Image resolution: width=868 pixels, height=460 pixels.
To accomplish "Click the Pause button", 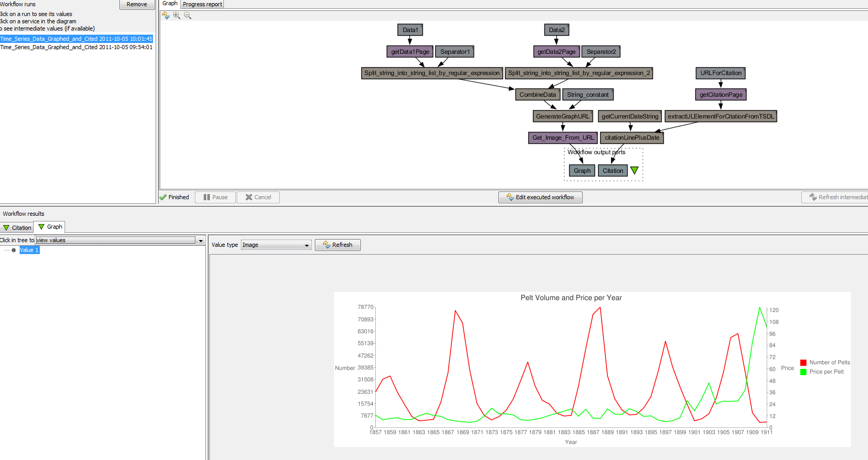I will (215, 197).
